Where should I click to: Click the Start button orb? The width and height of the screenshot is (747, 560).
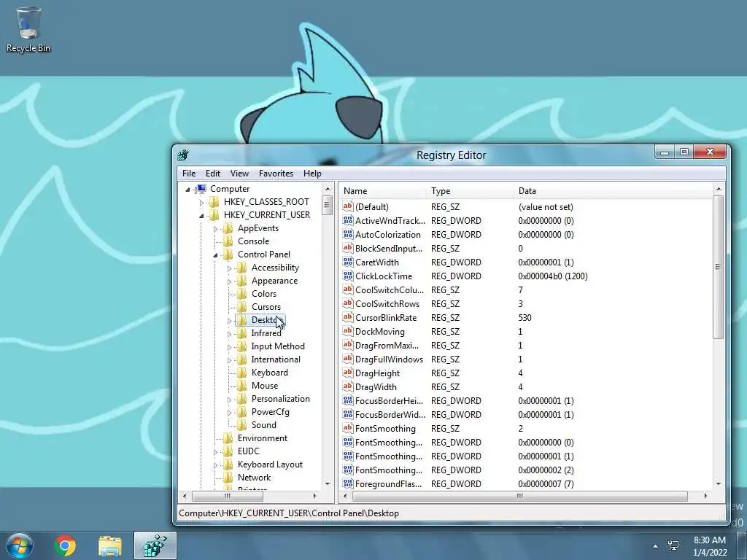(20, 545)
